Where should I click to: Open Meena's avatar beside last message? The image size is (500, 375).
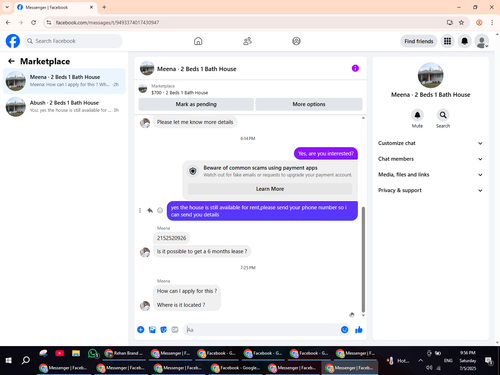(x=145, y=305)
